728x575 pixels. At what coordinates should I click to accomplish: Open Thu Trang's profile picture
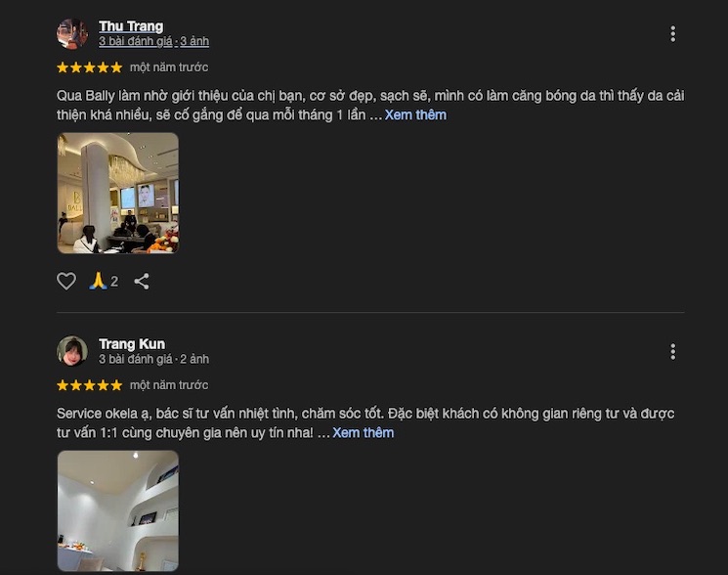[72, 33]
